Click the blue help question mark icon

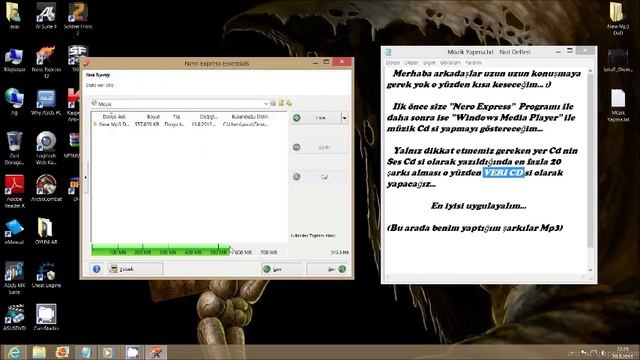pyautogui.click(x=96, y=269)
